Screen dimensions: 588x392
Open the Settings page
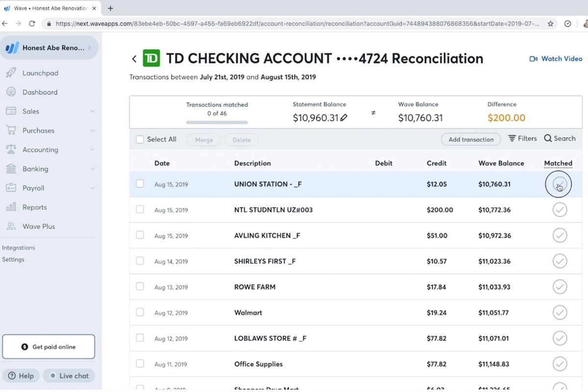13,259
